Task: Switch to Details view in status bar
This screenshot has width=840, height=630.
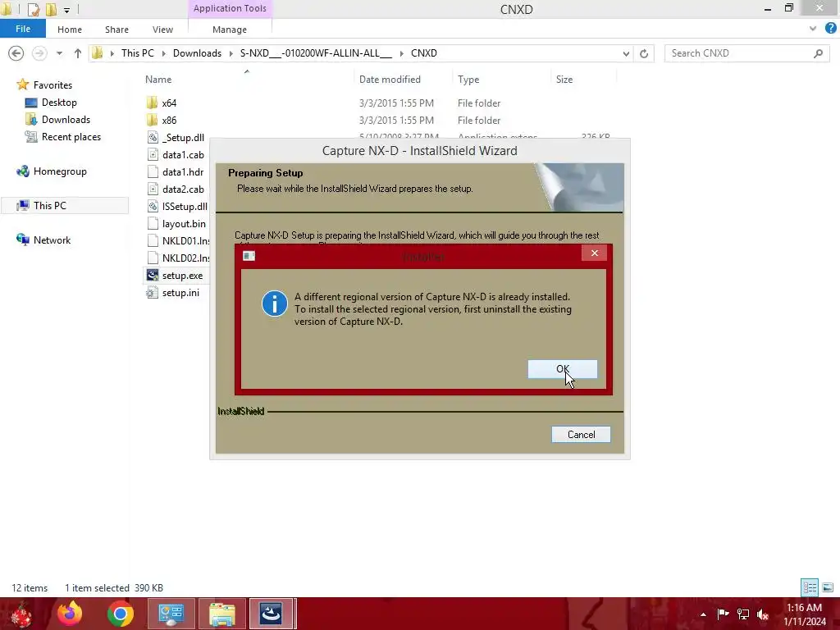Action: click(x=810, y=587)
